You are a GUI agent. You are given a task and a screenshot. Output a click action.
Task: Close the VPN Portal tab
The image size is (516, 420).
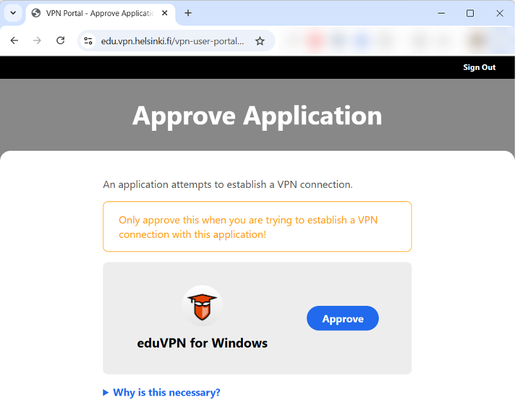click(x=165, y=13)
